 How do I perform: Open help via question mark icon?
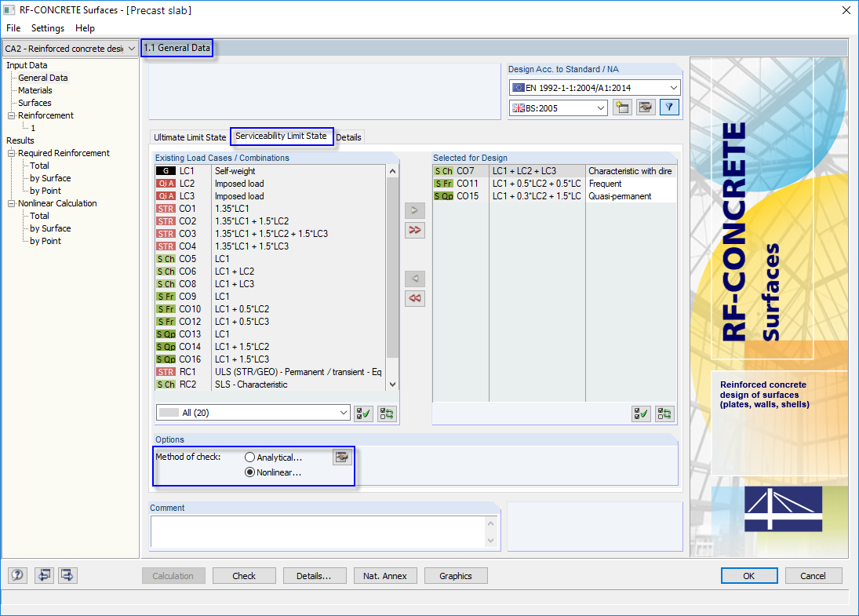pyautogui.click(x=16, y=575)
